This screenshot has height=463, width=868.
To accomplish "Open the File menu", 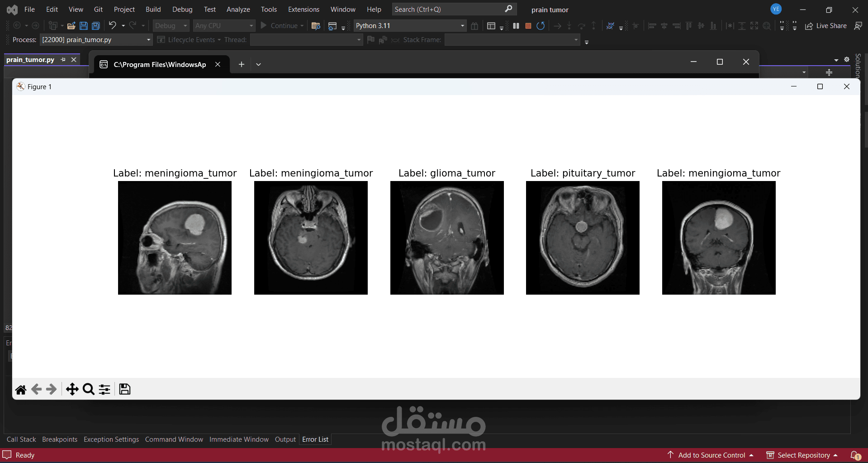I will (29, 10).
